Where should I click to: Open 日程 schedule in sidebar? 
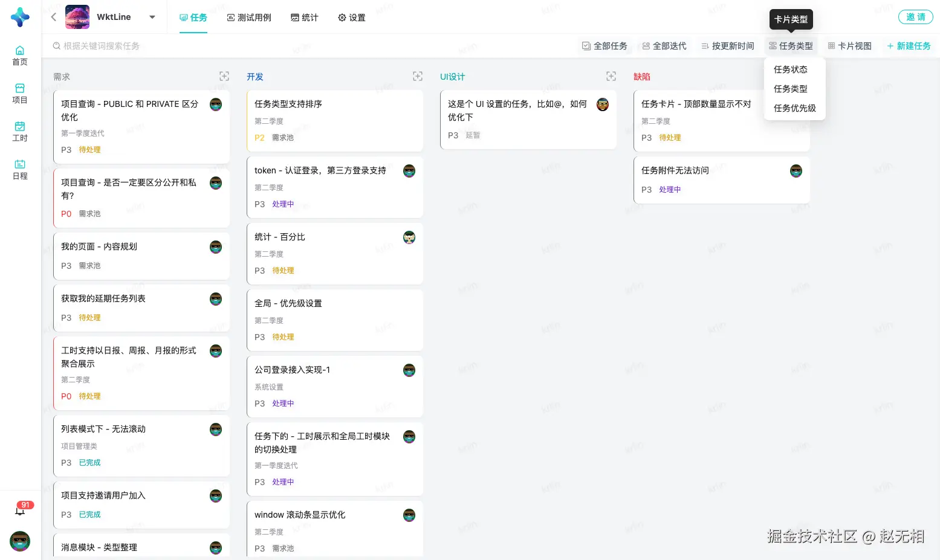[20, 170]
